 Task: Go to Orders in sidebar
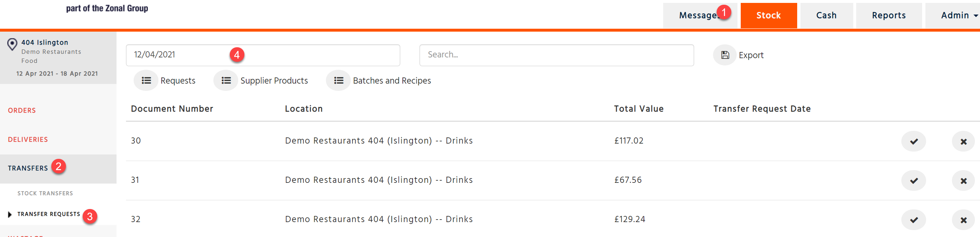[22, 111]
